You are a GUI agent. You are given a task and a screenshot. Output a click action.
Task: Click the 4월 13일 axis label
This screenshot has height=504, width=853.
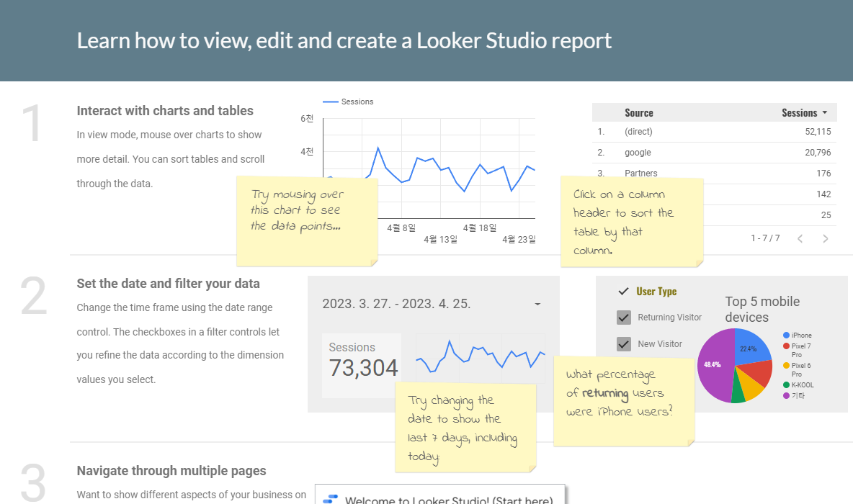click(x=441, y=239)
